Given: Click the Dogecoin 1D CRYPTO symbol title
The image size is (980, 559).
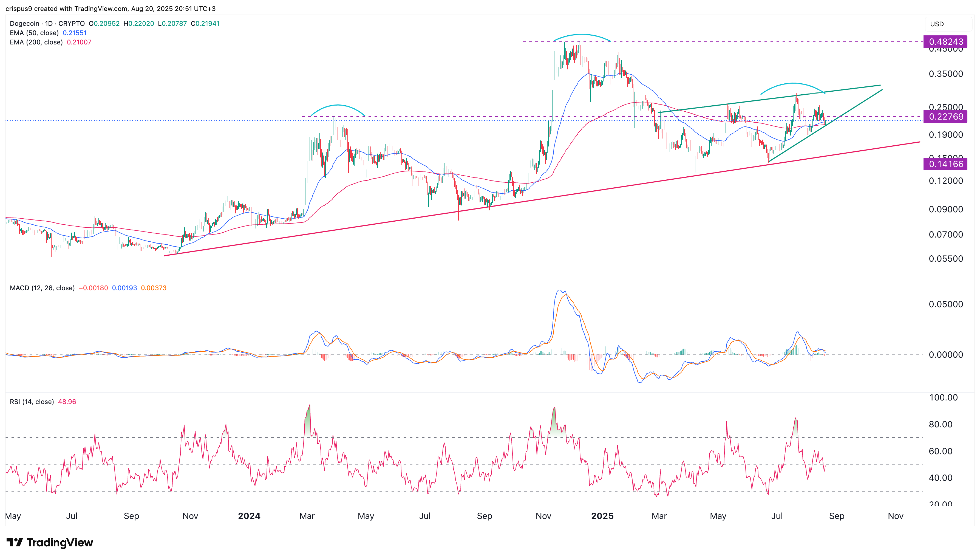Looking at the screenshot, I should (47, 23).
